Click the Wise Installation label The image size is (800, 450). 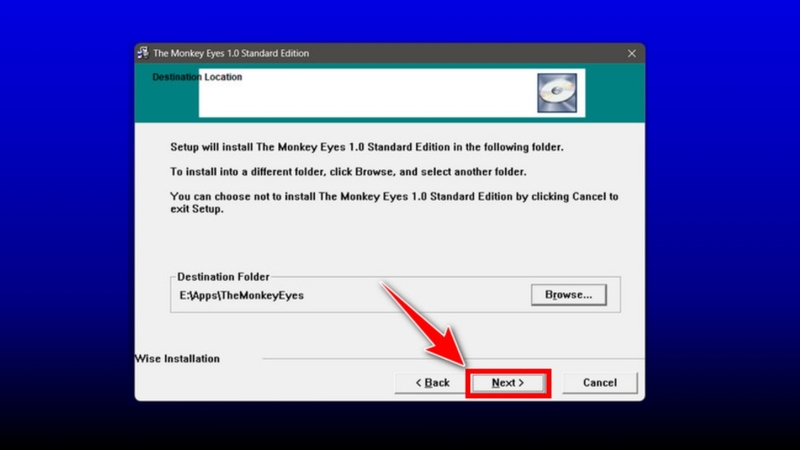click(177, 359)
